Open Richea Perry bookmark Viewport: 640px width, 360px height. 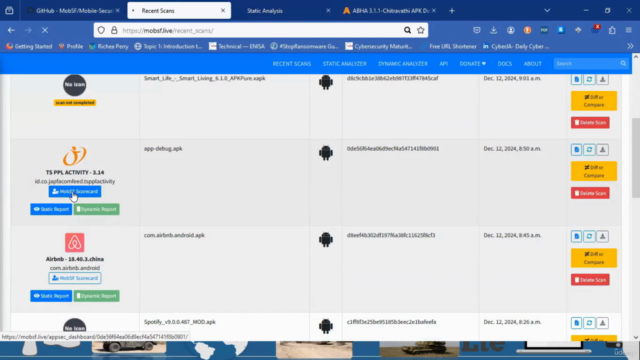click(x=109, y=47)
